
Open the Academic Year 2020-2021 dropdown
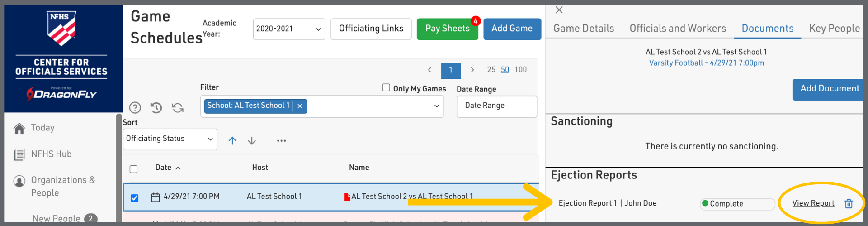pyautogui.click(x=289, y=29)
